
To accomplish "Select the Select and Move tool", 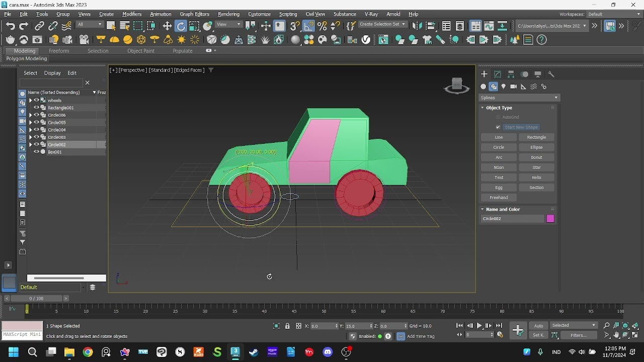I will 167,25.
